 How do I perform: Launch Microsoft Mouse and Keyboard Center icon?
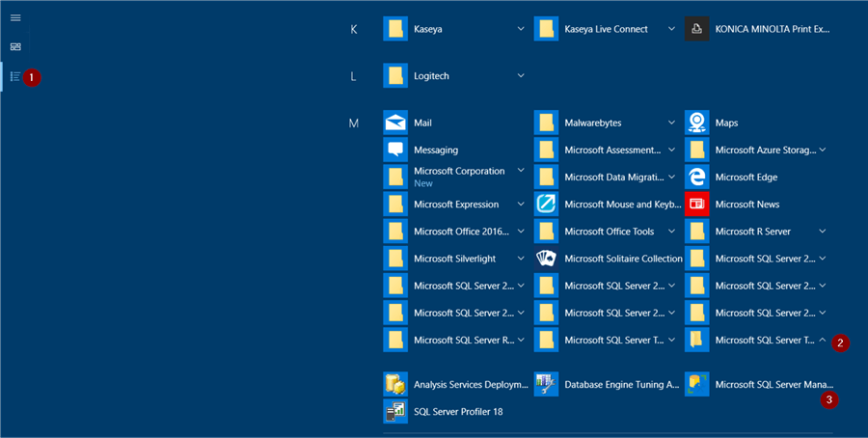(x=547, y=204)
